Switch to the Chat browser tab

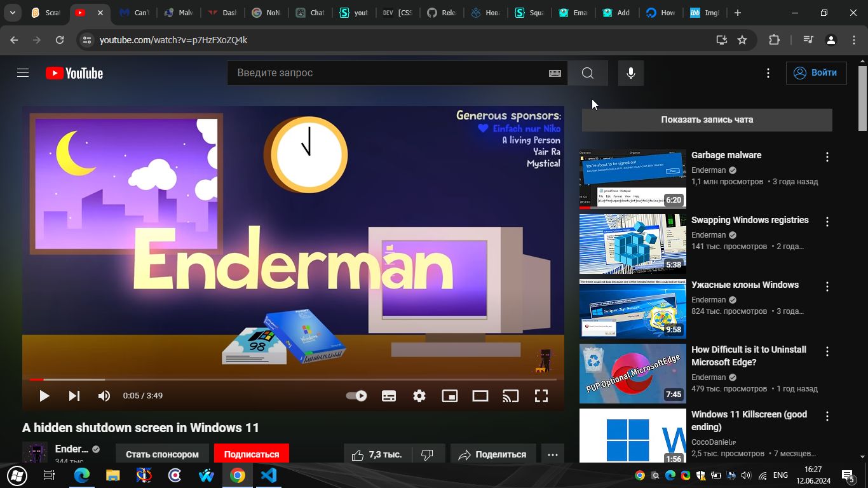(x=309, y=13)
